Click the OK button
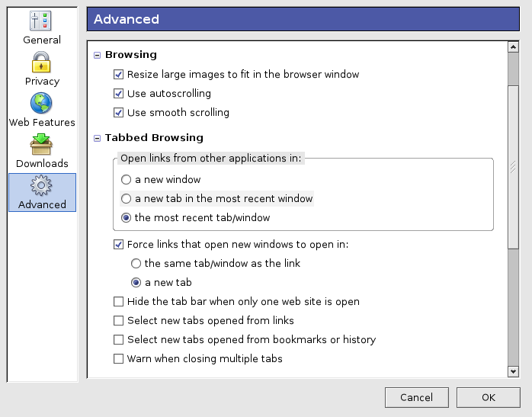Screen dimensions: 532x417 tap(489, 397)
